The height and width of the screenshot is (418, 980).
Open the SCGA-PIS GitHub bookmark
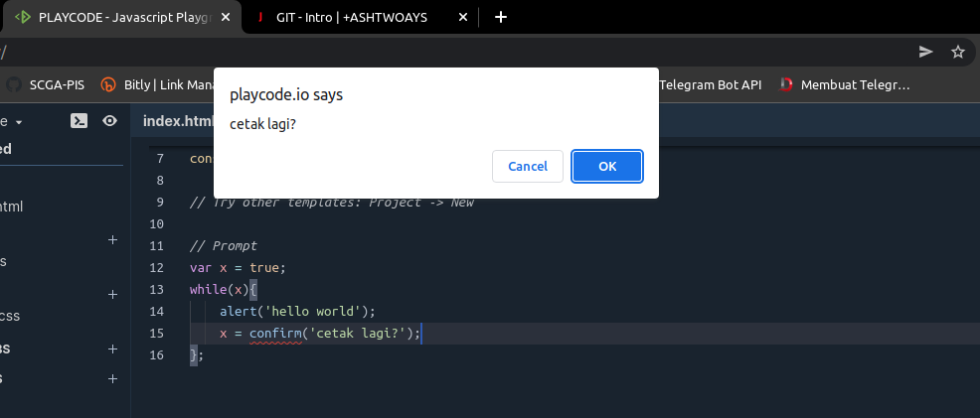point(46,84)
